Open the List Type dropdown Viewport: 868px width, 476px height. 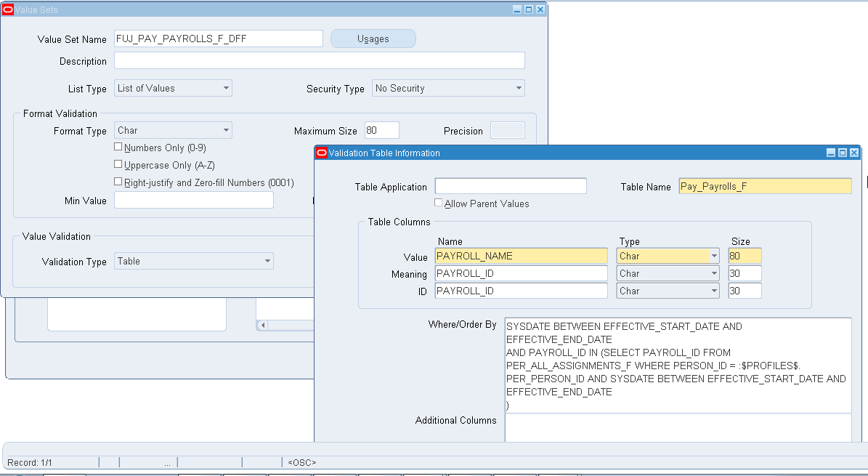click(224, 87)
